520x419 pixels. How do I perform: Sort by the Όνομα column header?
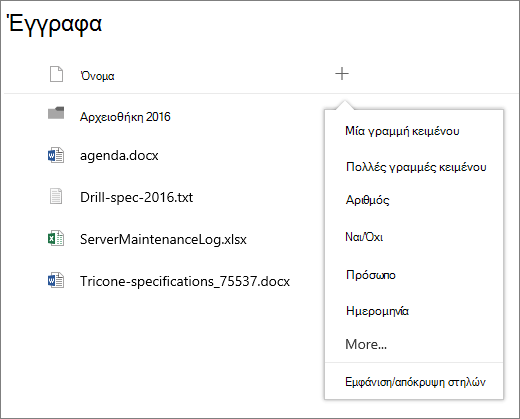pos(97,76)
